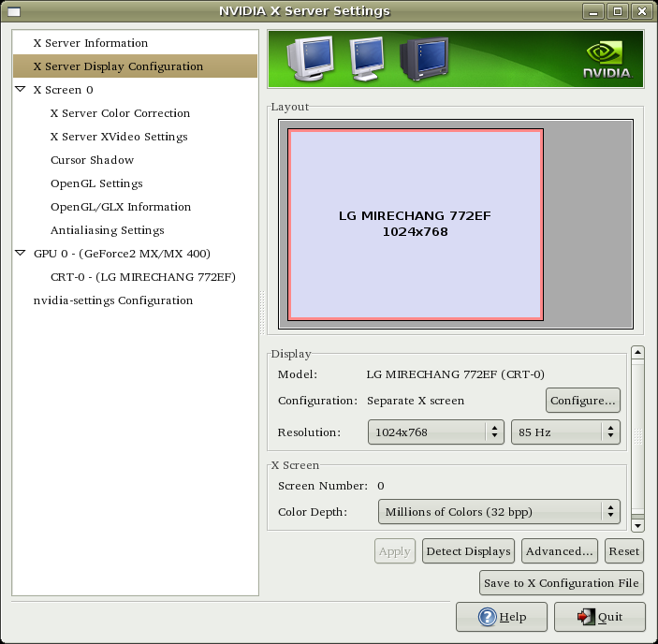Click the Reset button

[x=624, y=551]
